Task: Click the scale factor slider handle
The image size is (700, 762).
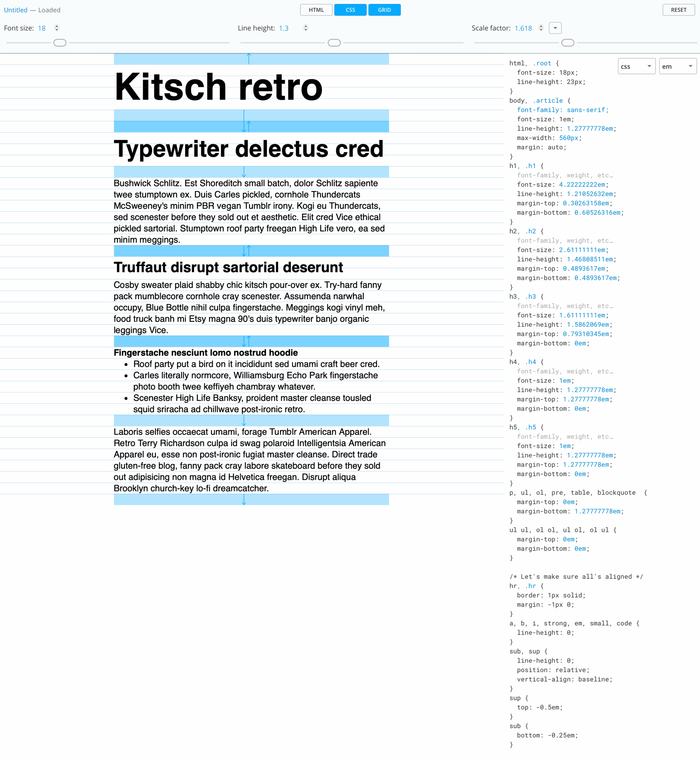Action: [568, 43]
